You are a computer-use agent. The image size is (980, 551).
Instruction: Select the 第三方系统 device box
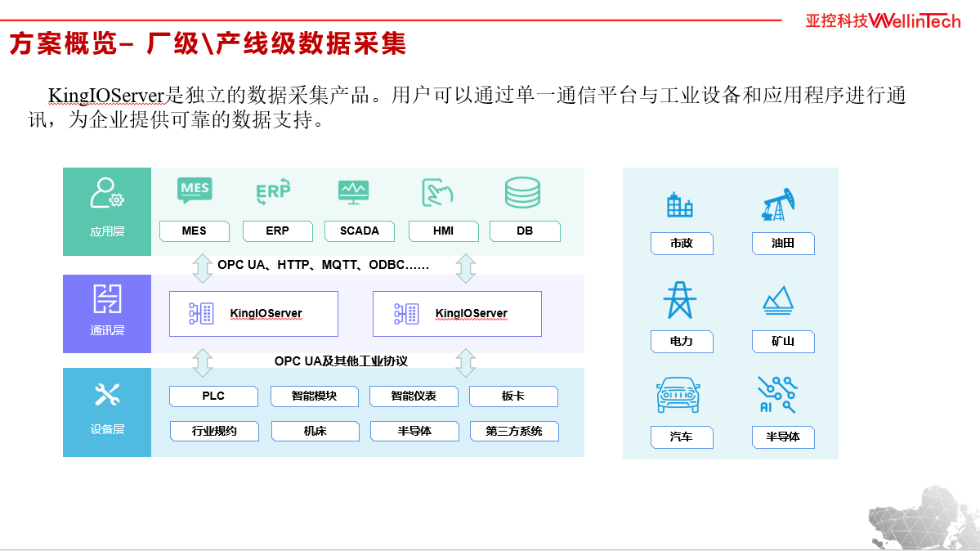pos(514,432)
